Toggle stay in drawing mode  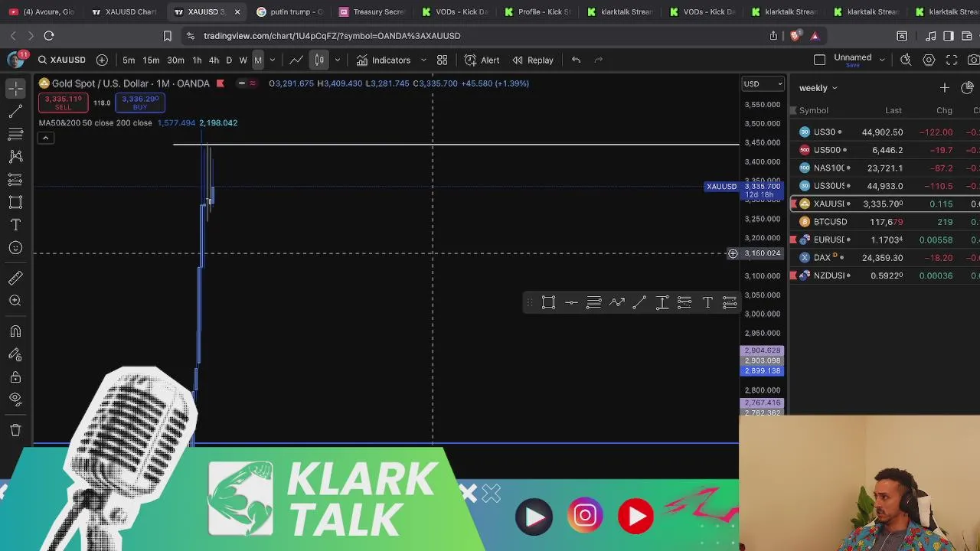(x=15, y=354)
